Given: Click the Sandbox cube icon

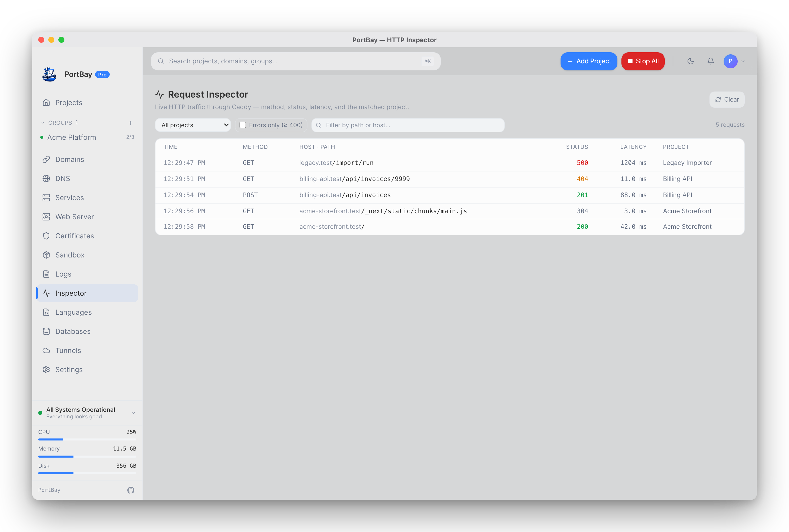Looking at the screenshot, I should tap(47, 255).
